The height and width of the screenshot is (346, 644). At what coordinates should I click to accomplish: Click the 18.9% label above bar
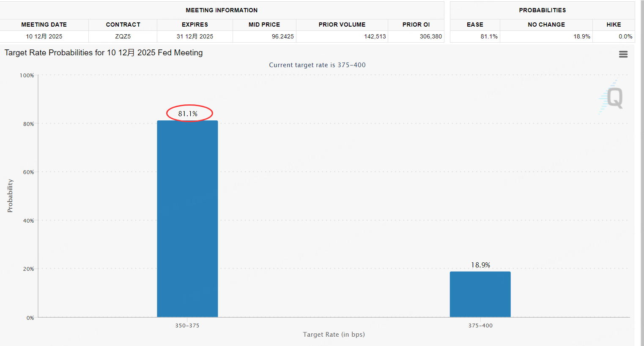tap(480, 265)
